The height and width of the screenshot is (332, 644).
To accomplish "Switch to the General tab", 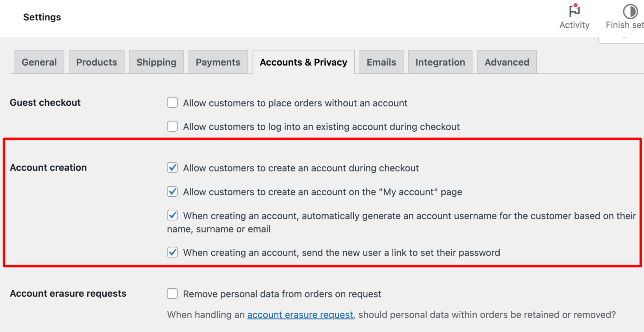I will (39, 62).
